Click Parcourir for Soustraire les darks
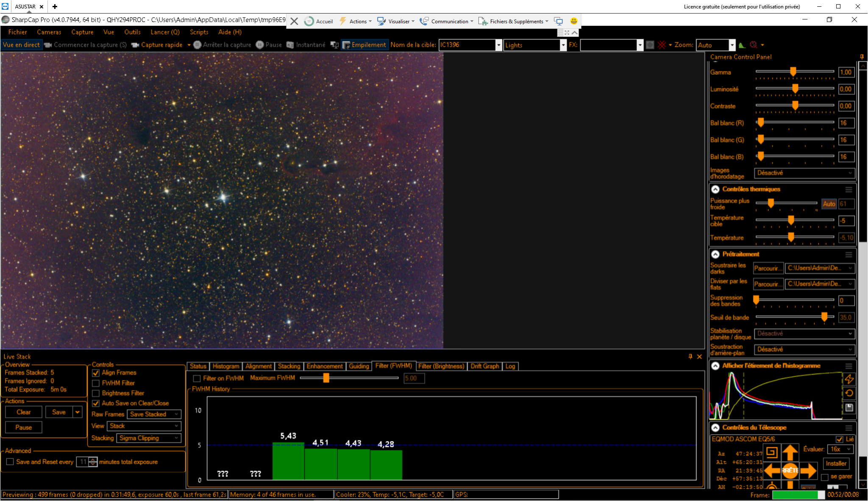Viewport: 868px width, 501px height. pyautogui.click(x=768, y=268)
